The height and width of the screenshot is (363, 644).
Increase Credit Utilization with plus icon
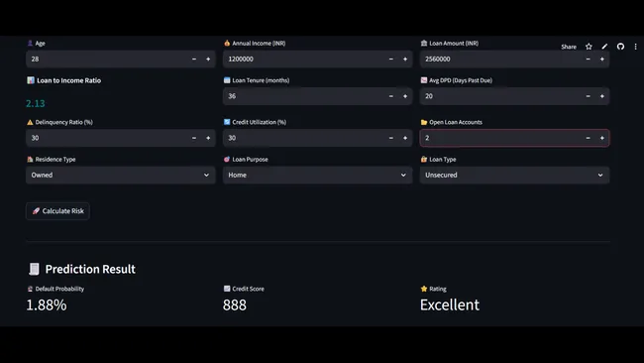[405, 138]
